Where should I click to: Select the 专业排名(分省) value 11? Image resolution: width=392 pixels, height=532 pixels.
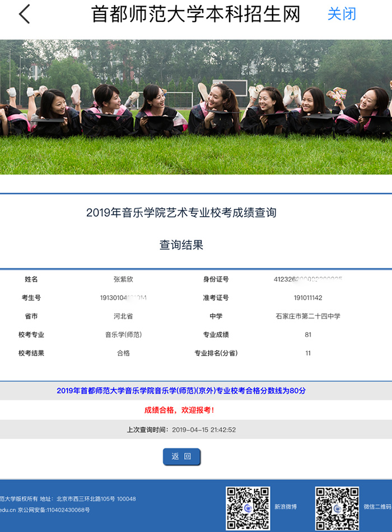[308, 353]
